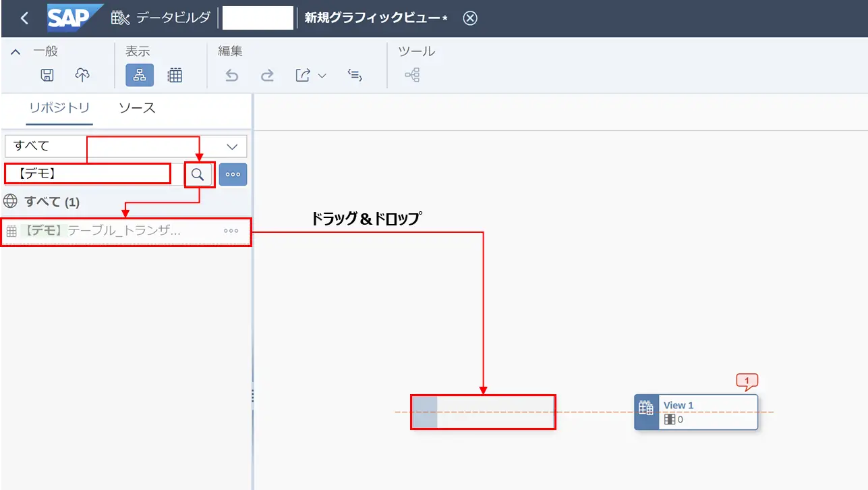Redo the last edit
The height and width of the screenshot is (490, 868).
(x=267, y=76)
